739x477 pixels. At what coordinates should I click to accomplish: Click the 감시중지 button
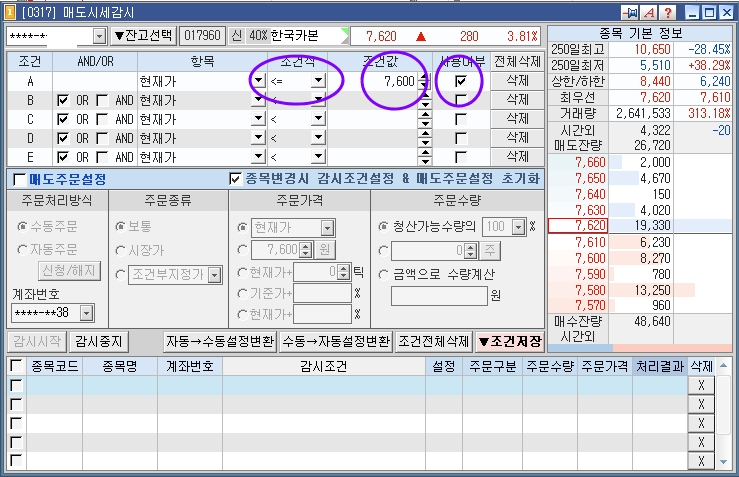coord(99,341)
